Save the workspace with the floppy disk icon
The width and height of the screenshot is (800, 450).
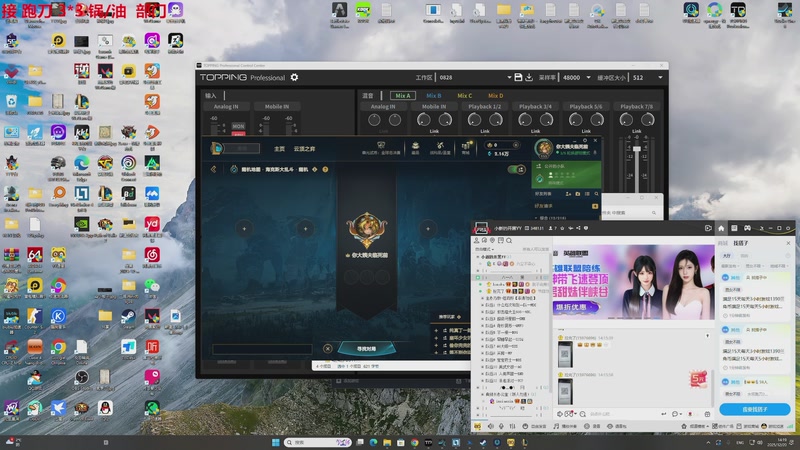[x=518, y=77]
